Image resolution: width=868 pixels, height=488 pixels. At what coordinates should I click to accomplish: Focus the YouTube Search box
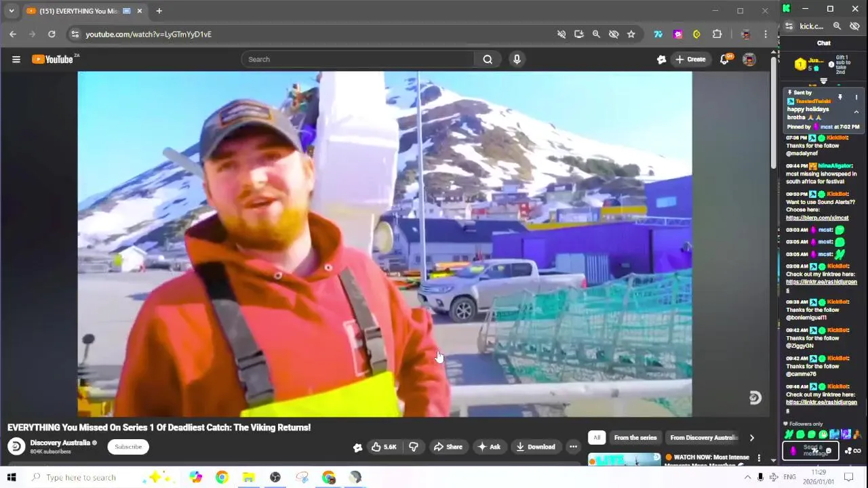click(358, 59)
